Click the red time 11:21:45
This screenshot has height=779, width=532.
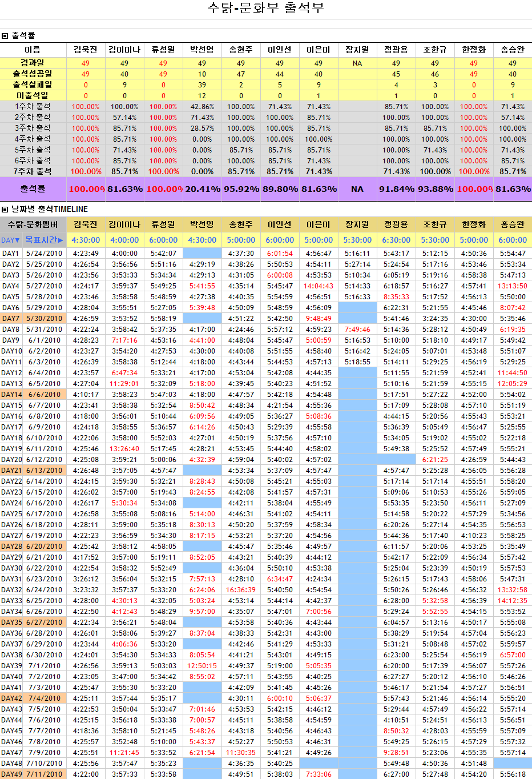coord(124,753)
